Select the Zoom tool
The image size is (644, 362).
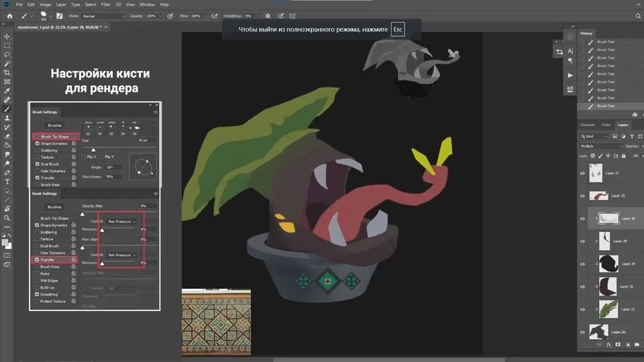[x=7, y=218]
